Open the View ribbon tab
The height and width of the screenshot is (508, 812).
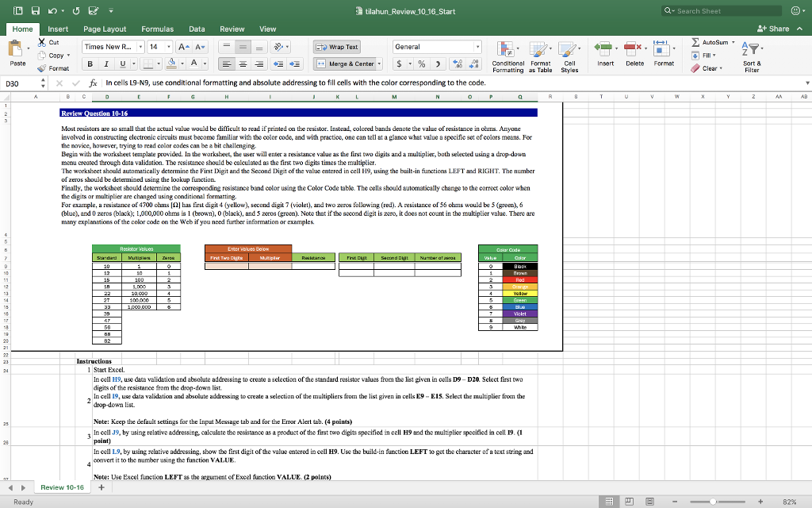[x=268, y=29]
